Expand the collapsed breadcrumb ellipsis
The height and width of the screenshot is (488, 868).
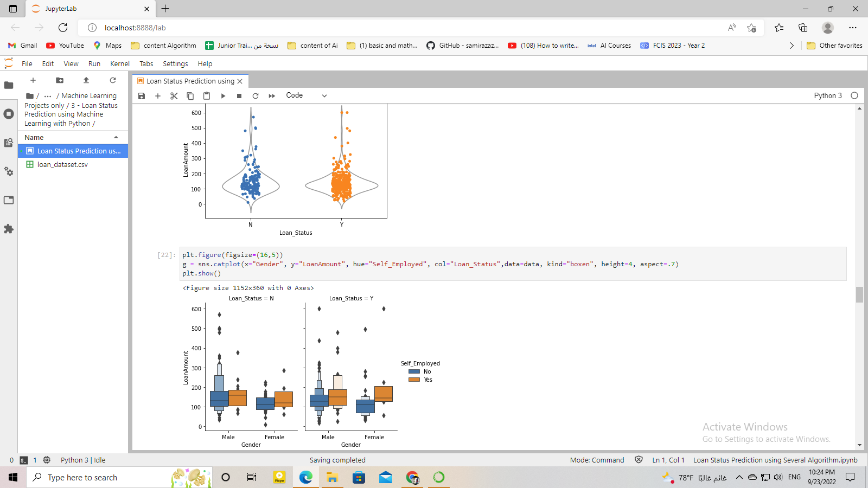[x=47, y=95]
